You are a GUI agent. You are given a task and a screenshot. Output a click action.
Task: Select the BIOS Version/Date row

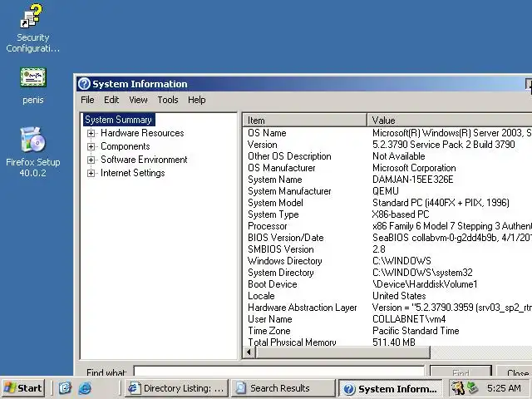pos(387,238)
